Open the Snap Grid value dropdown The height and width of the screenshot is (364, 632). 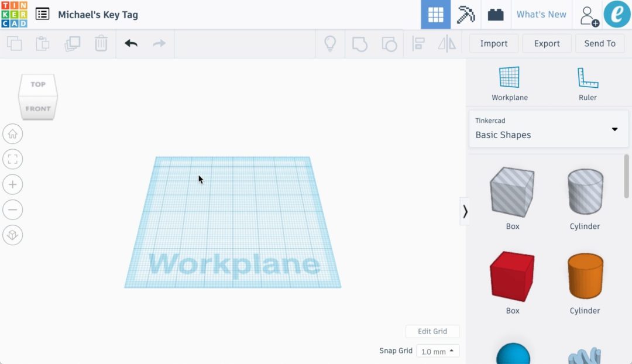438,351
